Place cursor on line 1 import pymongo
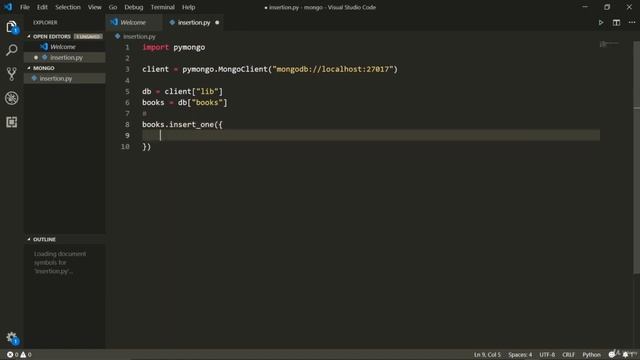This screenshot has height=360, width=640. click(x=173, y=47)
